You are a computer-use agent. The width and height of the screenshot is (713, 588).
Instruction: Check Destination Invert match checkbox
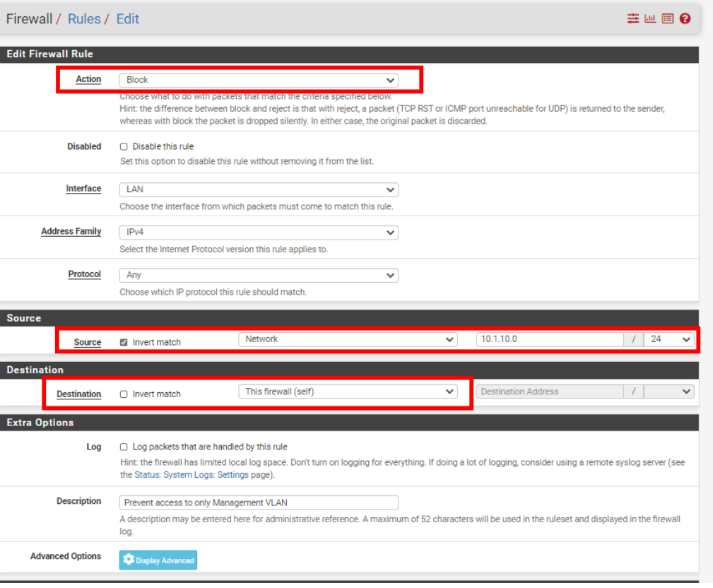click(124, 394)
